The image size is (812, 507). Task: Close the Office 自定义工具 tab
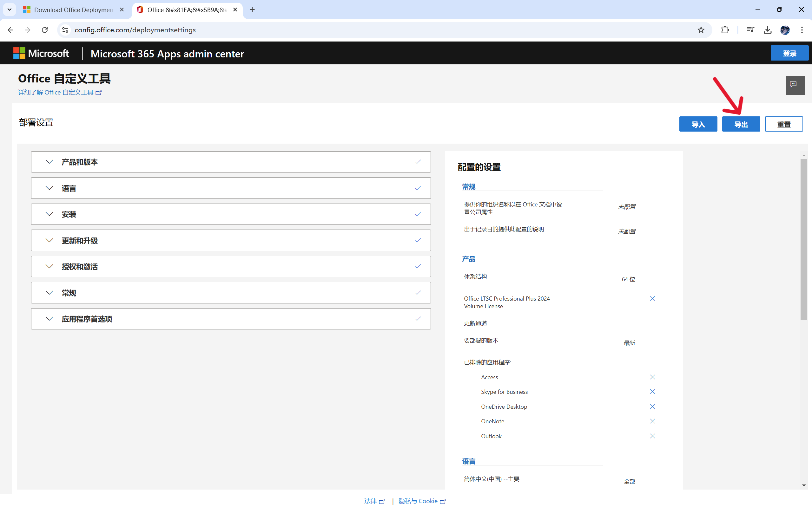coord(235,10)
